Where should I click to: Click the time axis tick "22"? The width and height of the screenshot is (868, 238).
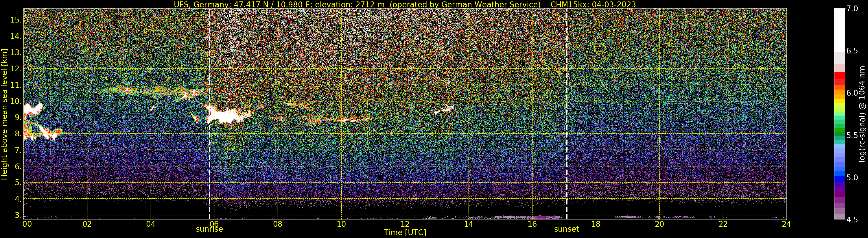coord(723,224)
